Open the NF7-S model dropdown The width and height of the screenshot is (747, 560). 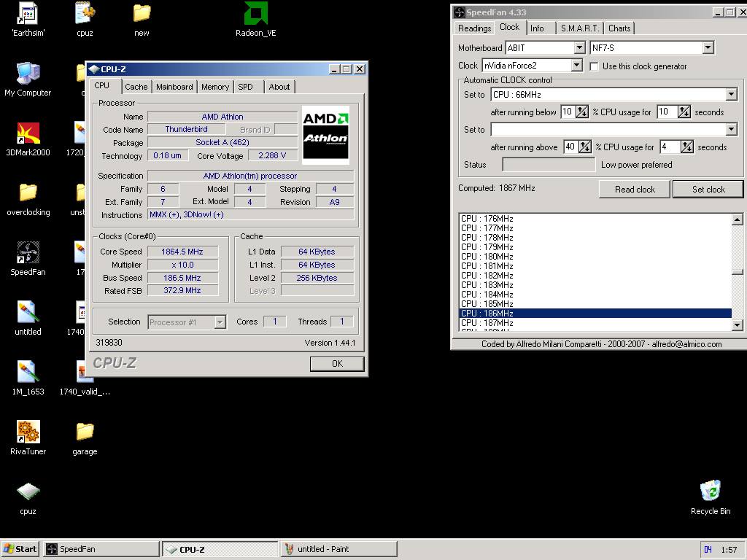[708, 47]
